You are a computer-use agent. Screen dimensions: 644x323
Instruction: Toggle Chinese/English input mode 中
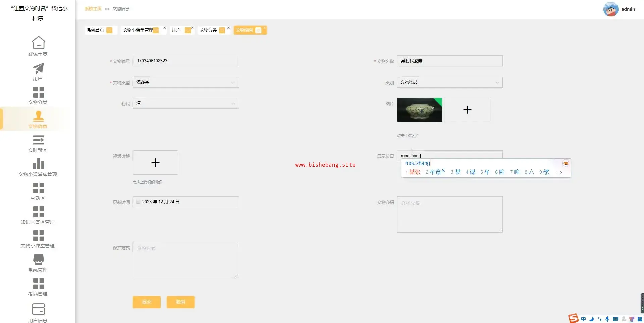[583, 319]
